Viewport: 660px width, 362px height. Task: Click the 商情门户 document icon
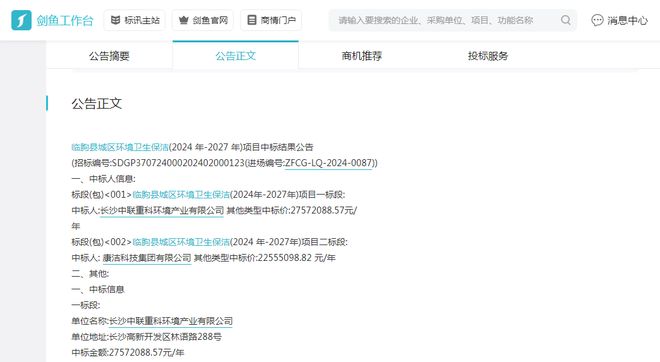click(252, 20)
